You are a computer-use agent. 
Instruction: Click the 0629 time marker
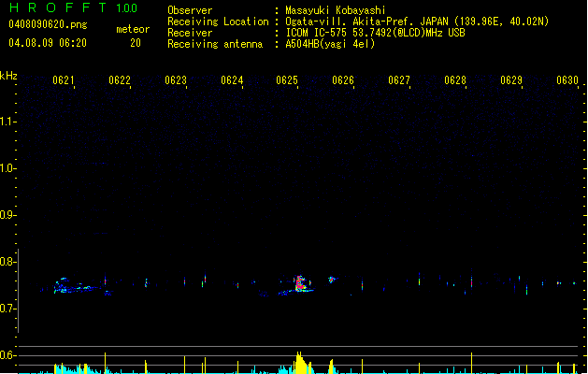coord(511,80)
